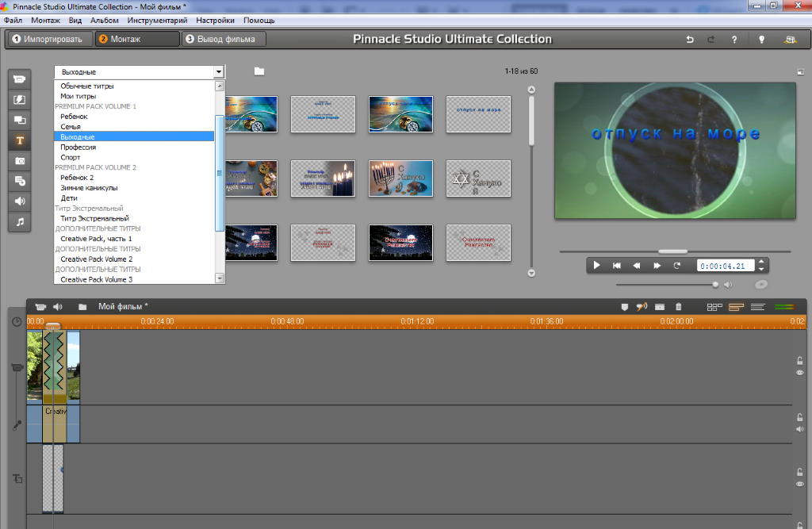Click the undo arrow in top bar

[690, 40]
